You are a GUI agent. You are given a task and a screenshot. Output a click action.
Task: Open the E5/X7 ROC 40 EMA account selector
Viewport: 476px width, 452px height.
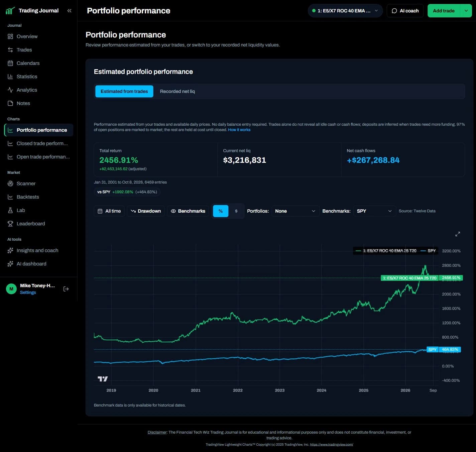click(x=345, y=11)
